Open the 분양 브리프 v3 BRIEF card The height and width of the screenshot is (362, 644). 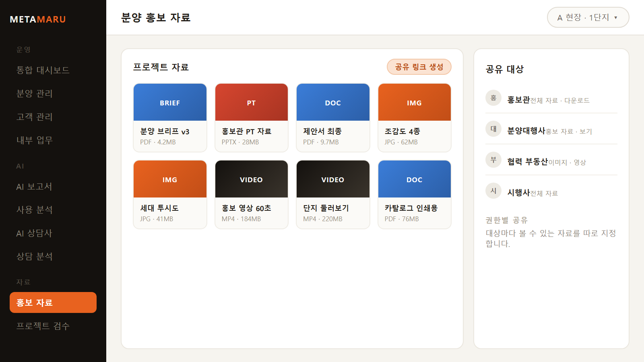coord(170,118)
